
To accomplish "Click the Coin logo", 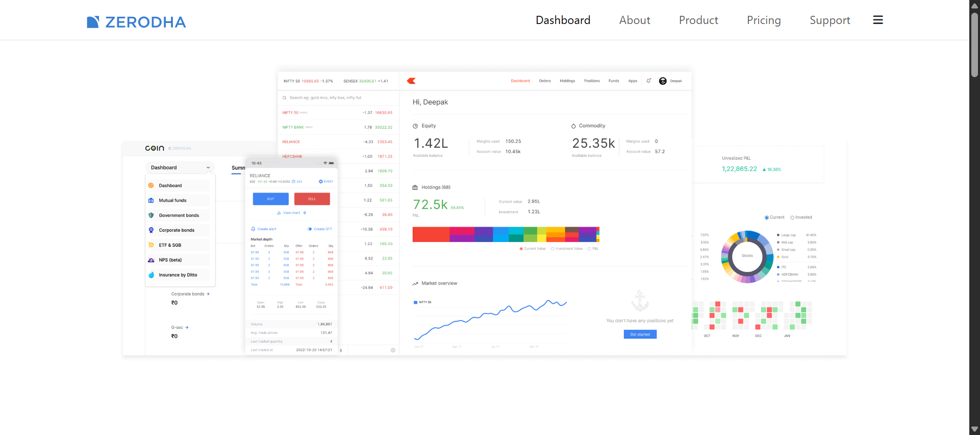I will [x=155, y=148].
